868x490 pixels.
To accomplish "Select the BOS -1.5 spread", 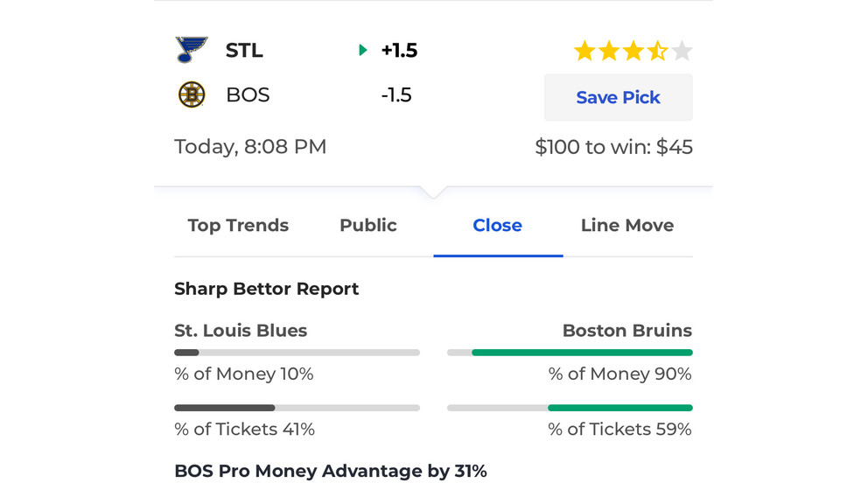I will 396,94.
